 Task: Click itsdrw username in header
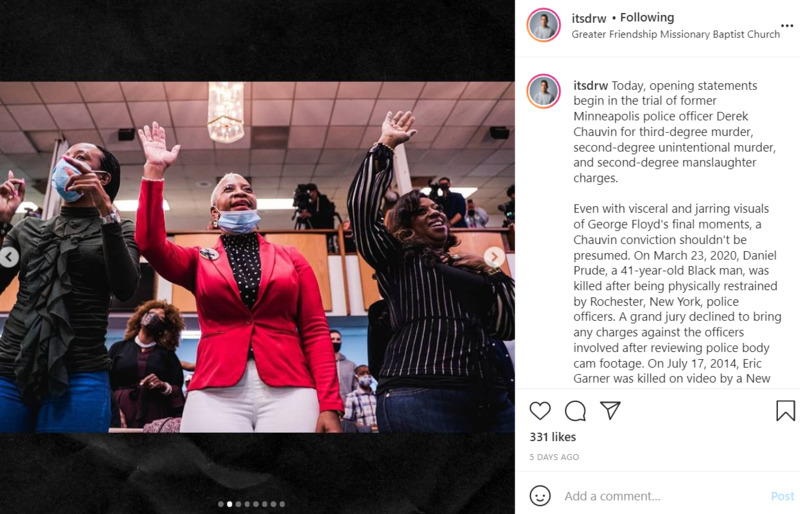[588, 18]
